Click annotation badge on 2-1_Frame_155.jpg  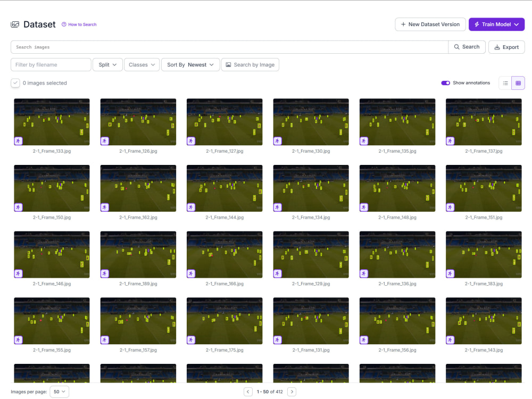tap(18, 339)
